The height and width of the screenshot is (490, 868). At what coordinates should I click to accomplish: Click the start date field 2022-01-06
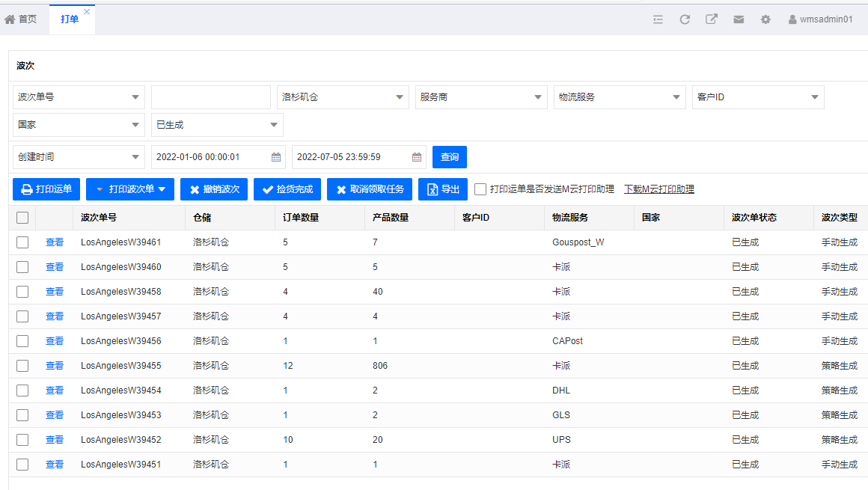218,156
